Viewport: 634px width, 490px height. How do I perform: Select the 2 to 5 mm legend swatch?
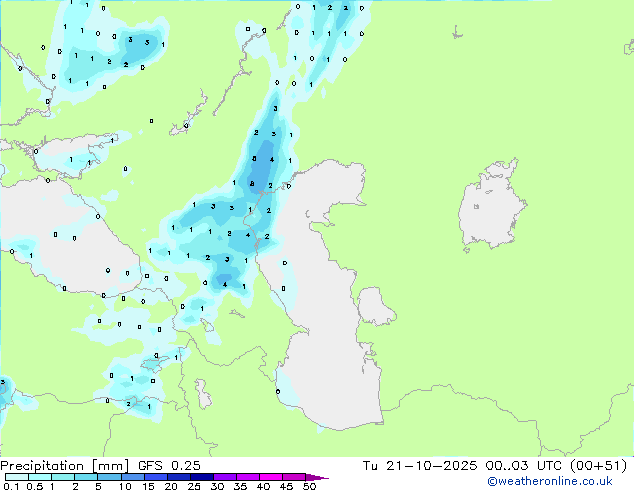pyautogui.click(x=86, y=477)
